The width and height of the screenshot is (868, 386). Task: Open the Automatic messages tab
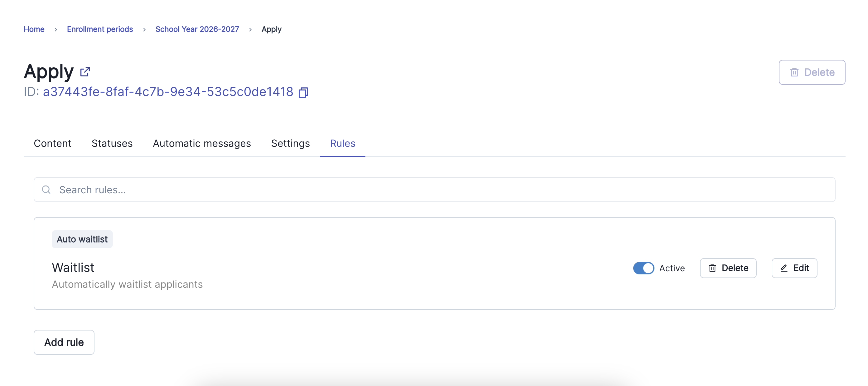pyautogui.click(x=202, y=143)
